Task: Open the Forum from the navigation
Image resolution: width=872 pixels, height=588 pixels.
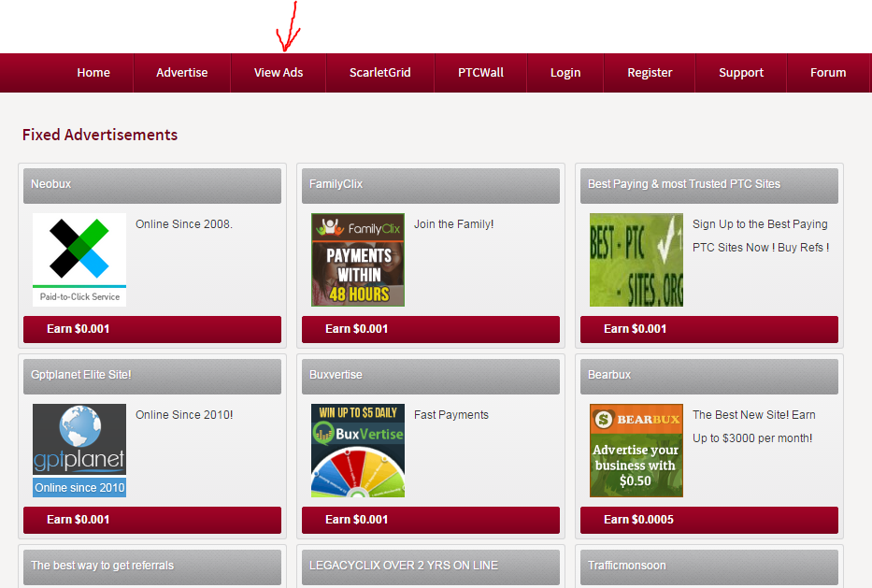Action: pos(828,72)
